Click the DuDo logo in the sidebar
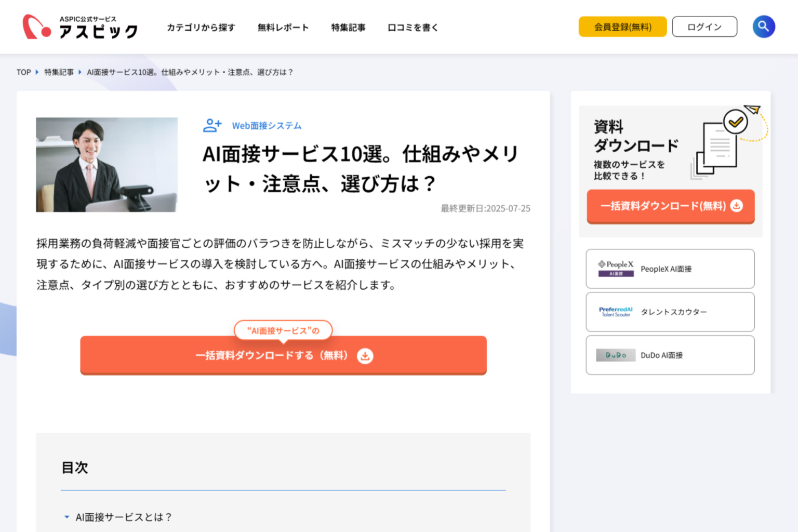Screen dimensions: 798x532 click(615, 355)
